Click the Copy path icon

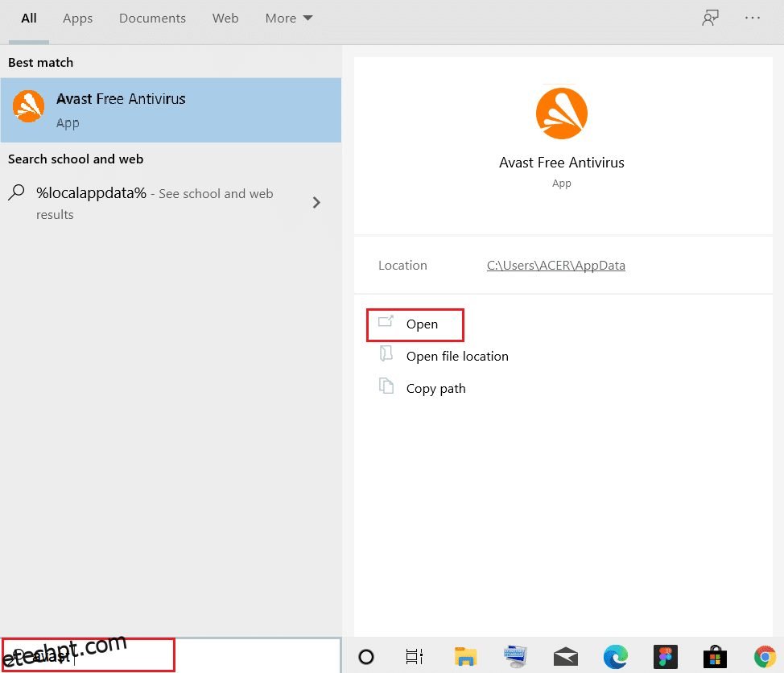click(386, 386)
